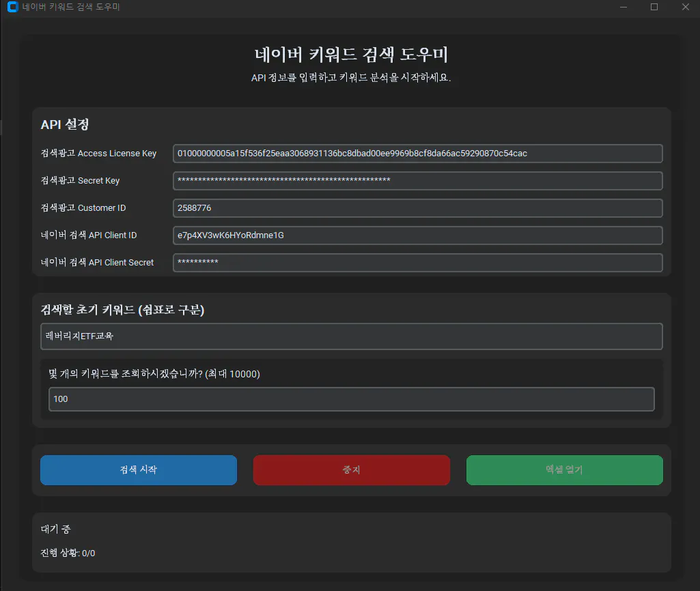
Task: Minimize the 네이버 키워드 검색 도우미 window
Action: [624, 7]
